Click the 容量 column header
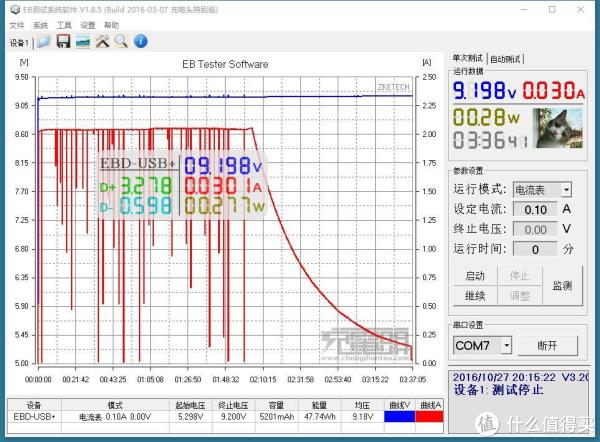 (x=276, y=405)
